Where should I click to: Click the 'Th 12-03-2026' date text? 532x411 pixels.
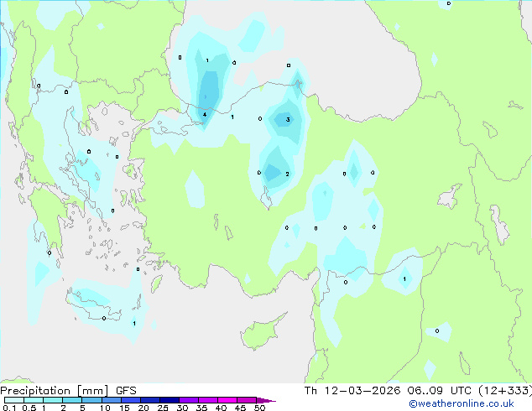[352, 391]
